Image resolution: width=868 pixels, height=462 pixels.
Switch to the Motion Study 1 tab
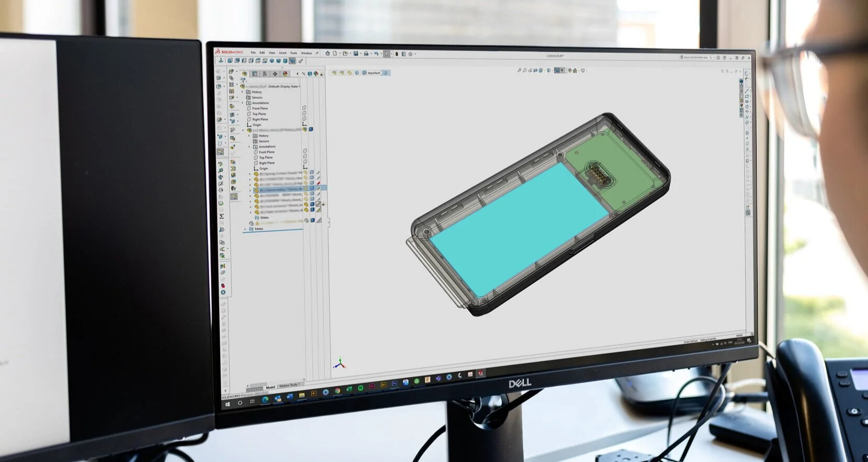(x=290, y=385)
